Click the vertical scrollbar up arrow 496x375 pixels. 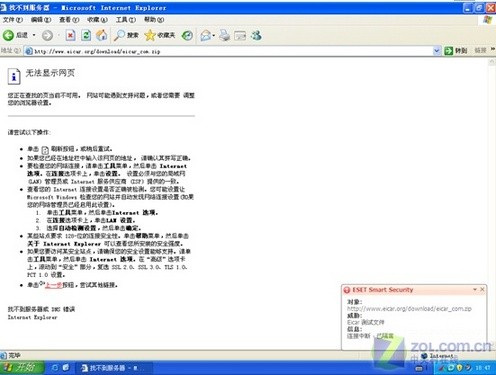[x=492, y=62]
